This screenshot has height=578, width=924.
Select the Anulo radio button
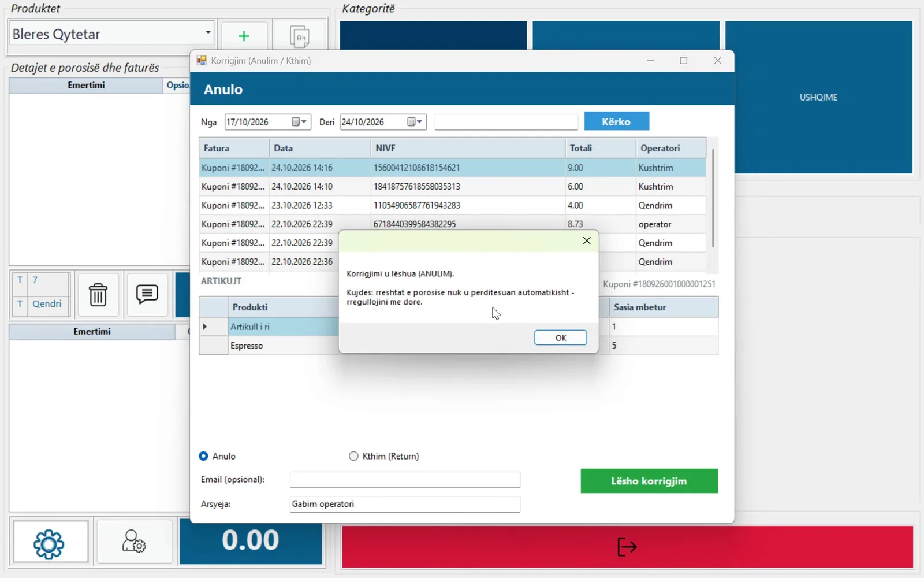[203, 456]
